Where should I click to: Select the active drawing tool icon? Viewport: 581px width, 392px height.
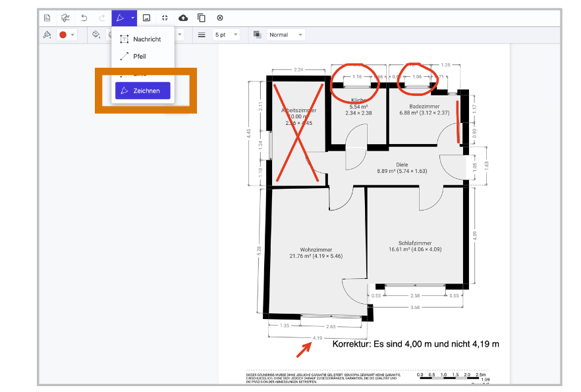[x=120, y=18]
